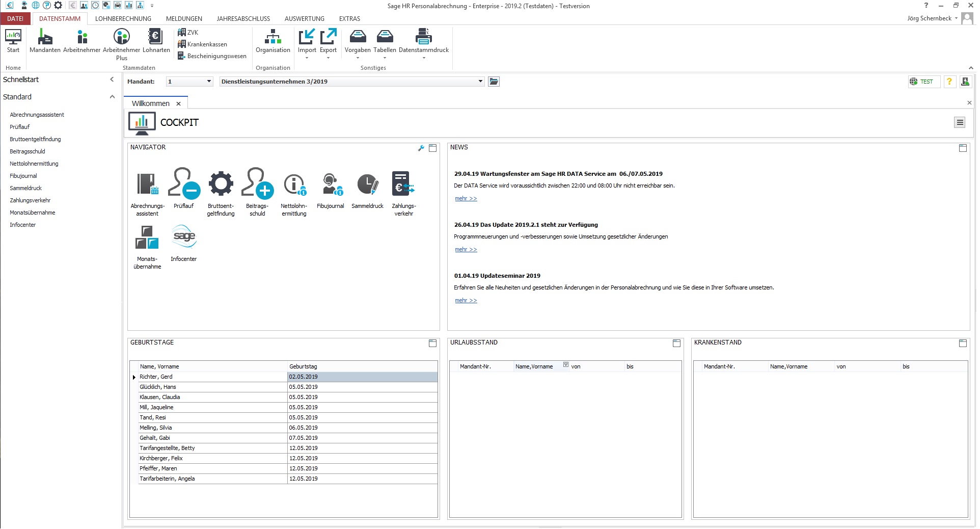Expand the Export dropdown in ribbon
Image resolution: width=980 pixels, height=529 pixels.
(x=328, y=58)
